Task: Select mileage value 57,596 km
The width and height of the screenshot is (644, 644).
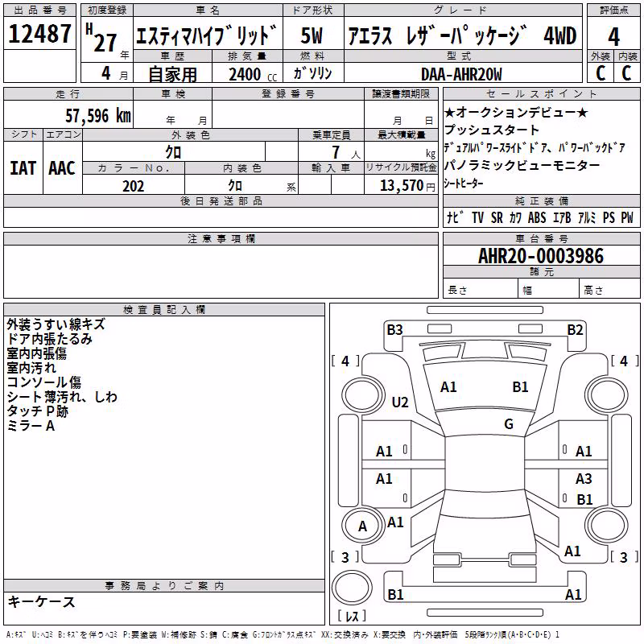Action: coord(98,116)
